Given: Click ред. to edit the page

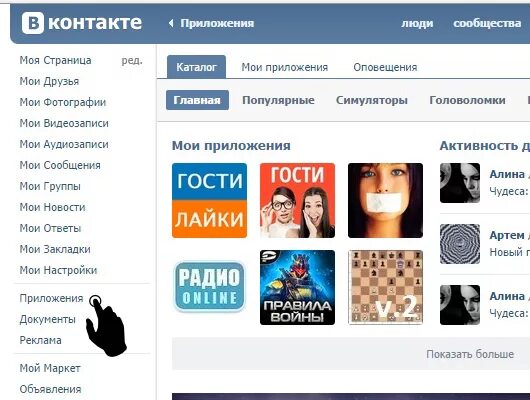Looking at the screenshot, I should click(x=132, y=61).
